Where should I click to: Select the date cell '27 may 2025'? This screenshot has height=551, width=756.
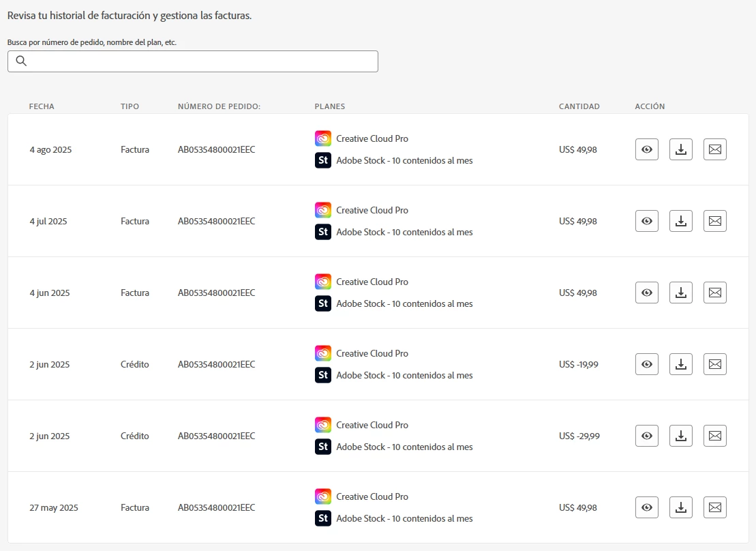tap(54, 507)
